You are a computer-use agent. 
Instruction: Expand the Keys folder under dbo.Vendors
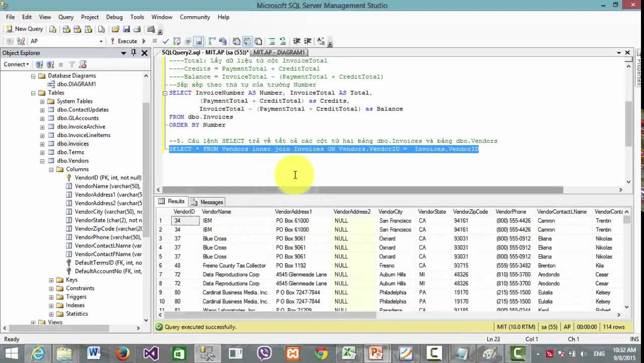[x=51, y=280]
